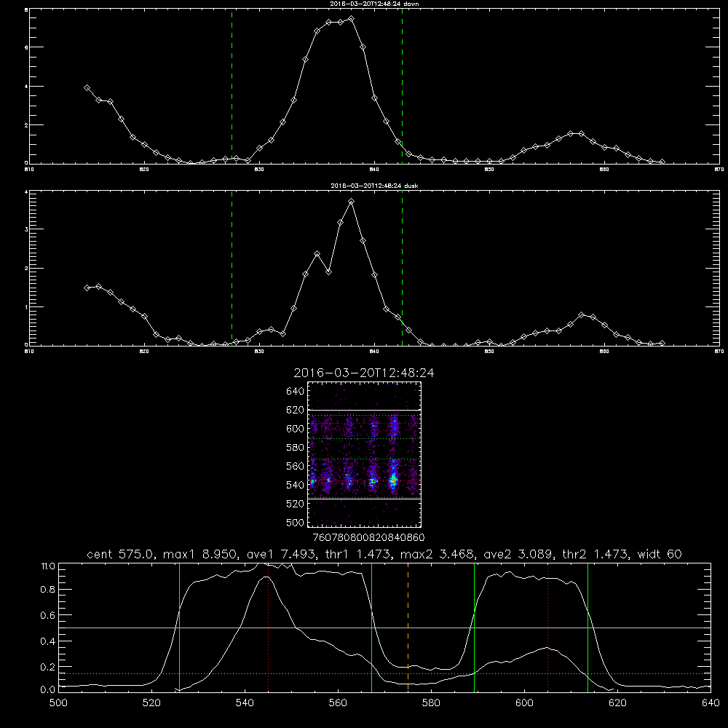Click the right green dashed line in dusk plot

point(402,268)
